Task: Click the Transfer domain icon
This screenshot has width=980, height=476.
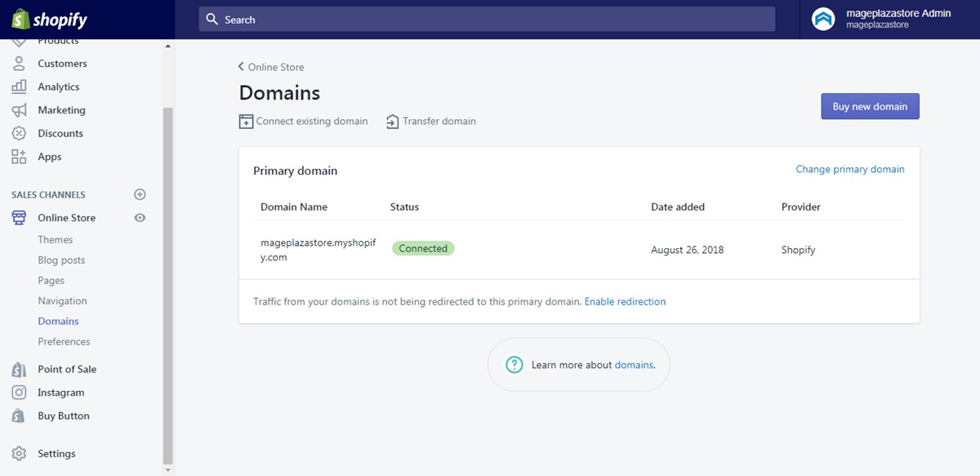Action: [x=393, y=122]
